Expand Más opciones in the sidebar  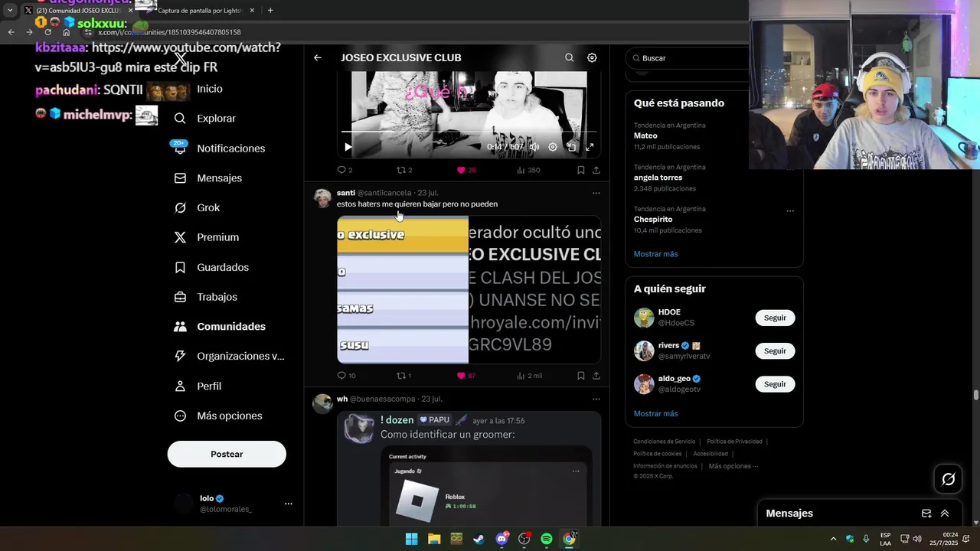click(x=218, y=416)
